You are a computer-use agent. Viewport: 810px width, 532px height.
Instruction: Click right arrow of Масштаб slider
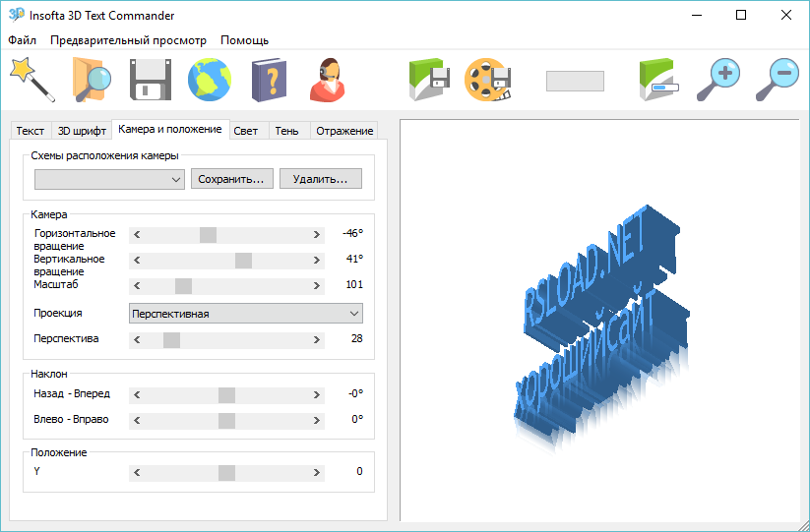[317, 286]
